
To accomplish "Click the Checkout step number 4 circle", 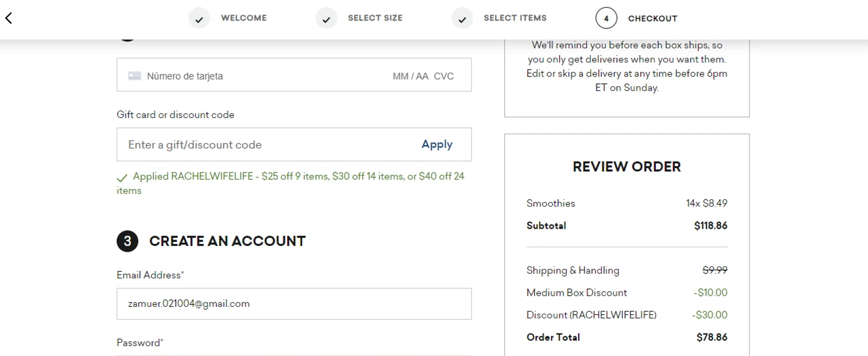I will point(606,19).
